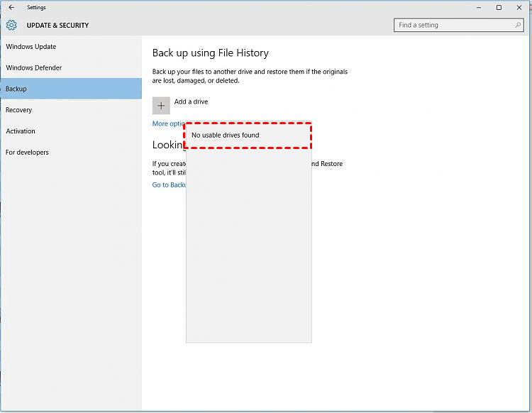Click the back arrow in title bar
The height and width of the screenshot is (413, 532).
coord(11,7)
